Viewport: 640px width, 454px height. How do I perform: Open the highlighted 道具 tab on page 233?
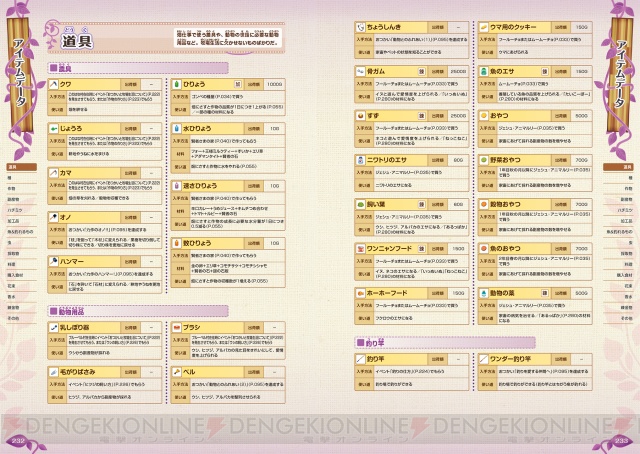pos(618,167)
